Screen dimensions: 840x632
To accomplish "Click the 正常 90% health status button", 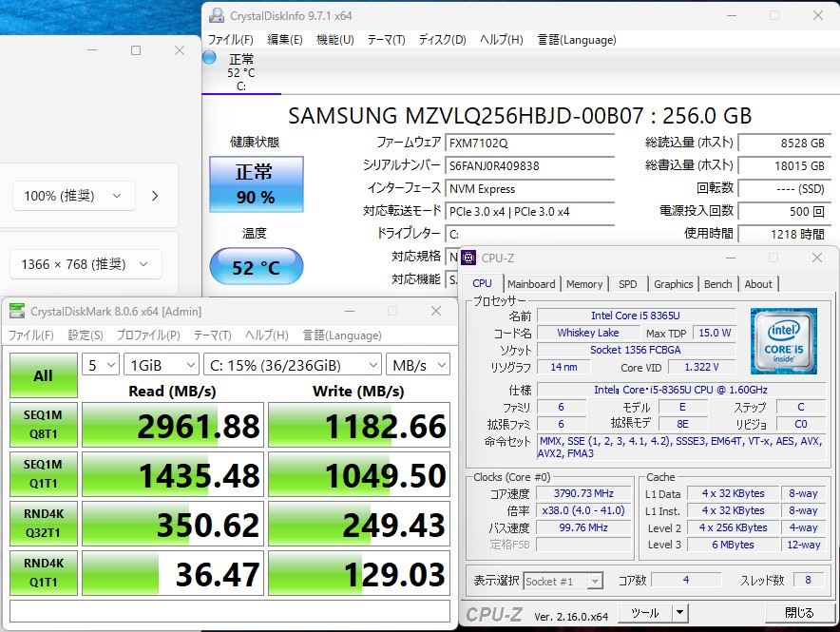I will pos(256,184).
